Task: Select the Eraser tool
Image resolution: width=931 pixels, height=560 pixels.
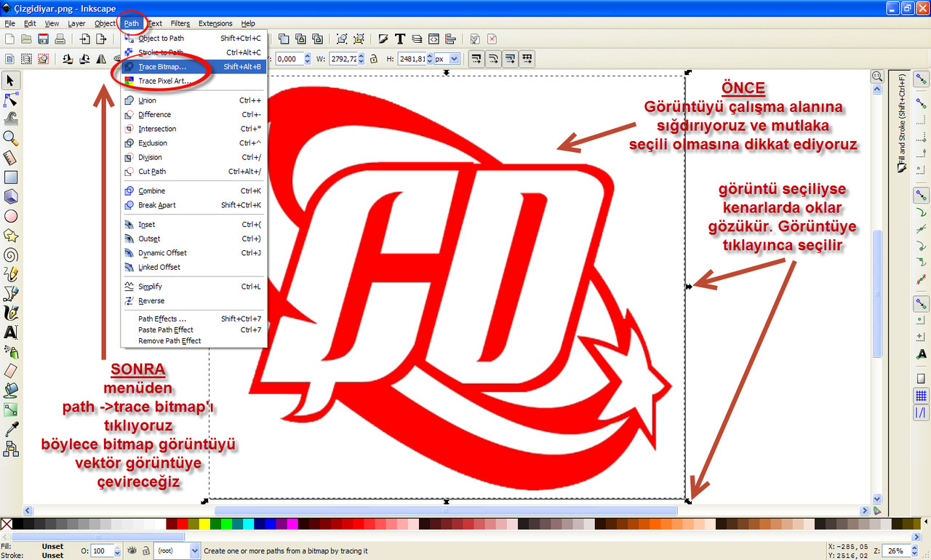Action: click(11, 371)
